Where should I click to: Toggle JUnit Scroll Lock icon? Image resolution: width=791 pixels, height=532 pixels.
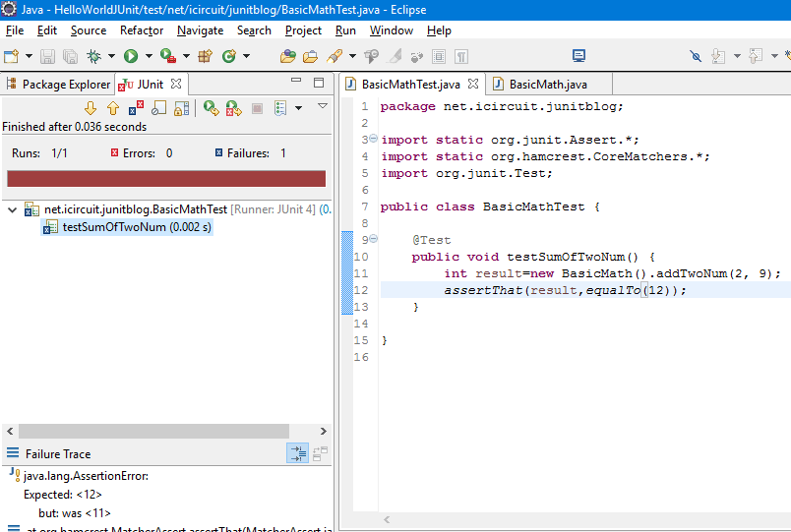(x=182, y=108)
